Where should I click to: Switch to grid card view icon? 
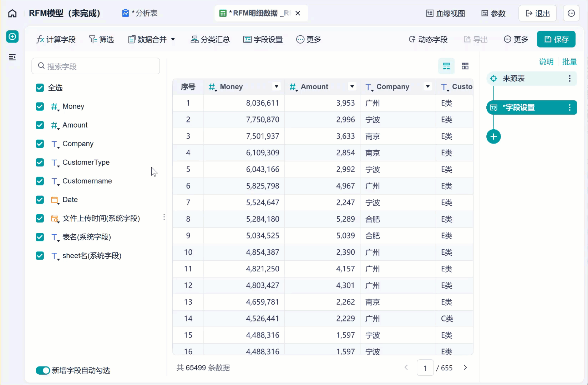click(x=465, y=66)
